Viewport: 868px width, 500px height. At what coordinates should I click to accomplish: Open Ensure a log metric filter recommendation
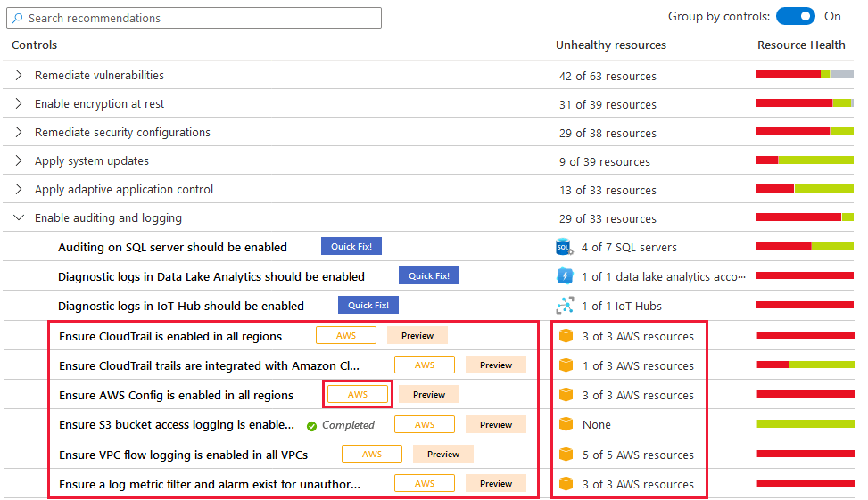click(x=210, y=484)
